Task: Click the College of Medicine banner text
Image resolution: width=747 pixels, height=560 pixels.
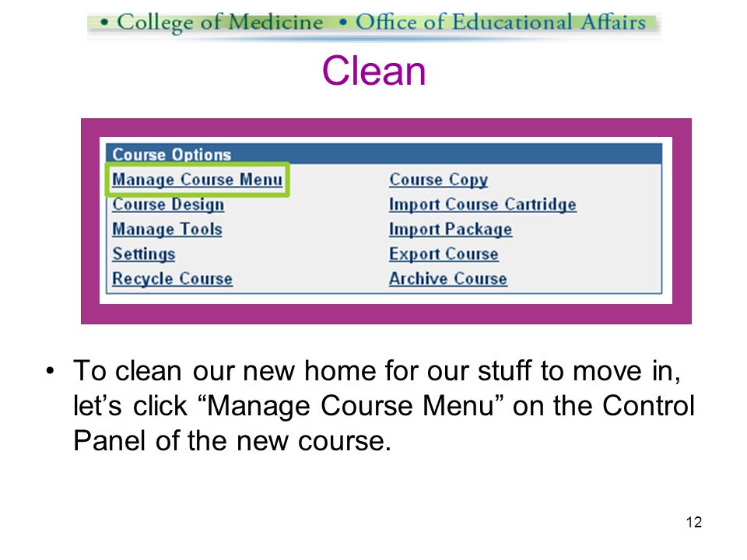Action: point(219,22)
